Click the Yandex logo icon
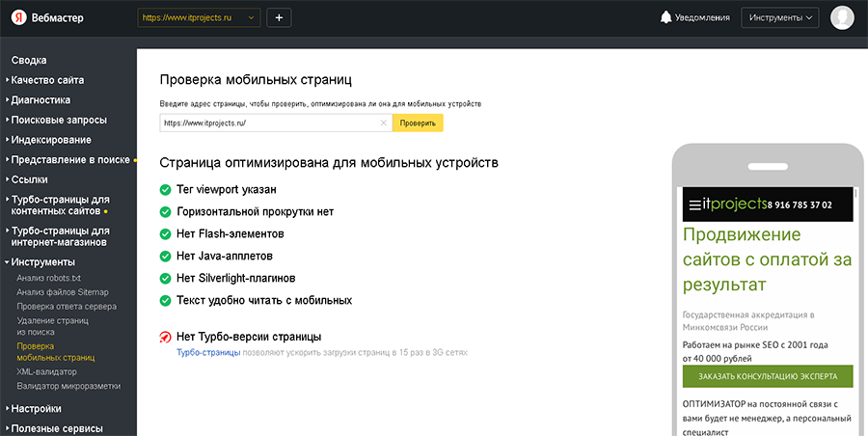The width and height of the screenshot is (868, 436). [x=19, y=17]
